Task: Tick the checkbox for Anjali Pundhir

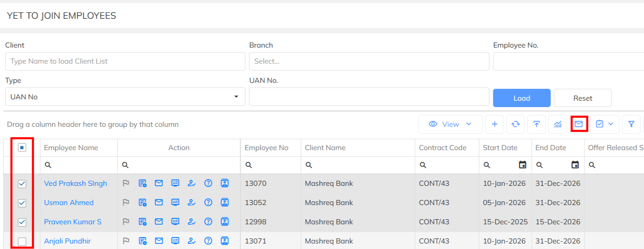Action: [x=22, y=241]
